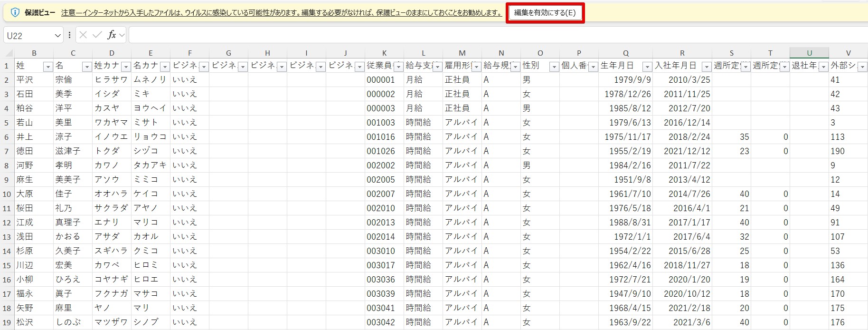Click the formula bar cancel X icon
The image size is (868, 330).
(83, 35)
